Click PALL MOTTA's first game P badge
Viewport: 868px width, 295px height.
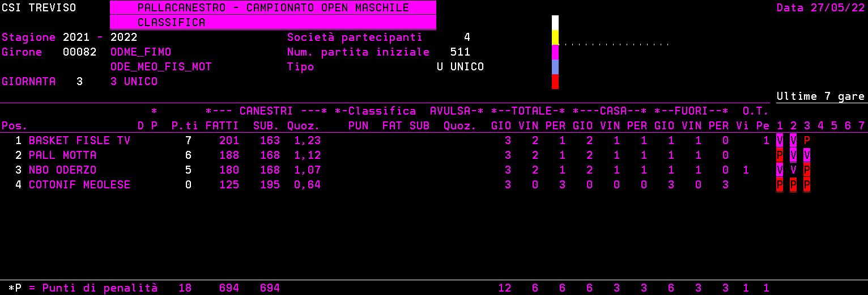pyautogui.click(x=780, y=155)
